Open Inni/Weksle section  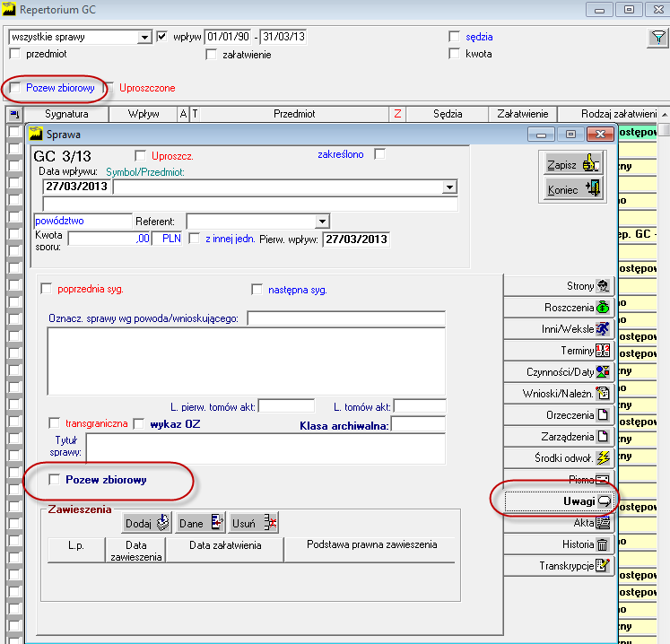[x=559, y=329]
